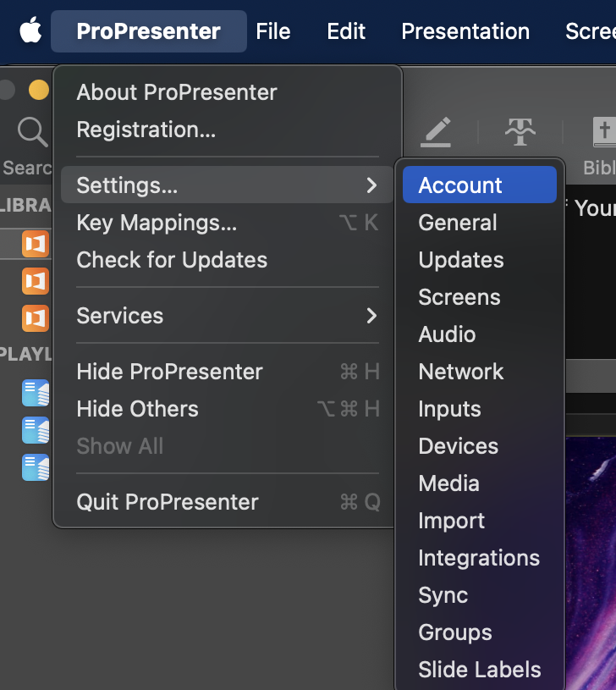The width and height of the screenshot is (616, 690).
Task: Expand the Services submenu
Action: 228,316
